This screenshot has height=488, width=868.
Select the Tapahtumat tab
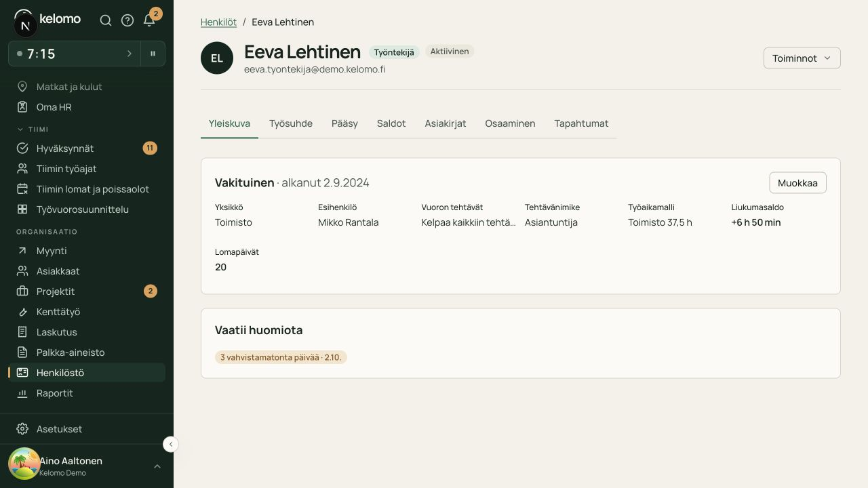pyautogui.click(x=581, y=123)
